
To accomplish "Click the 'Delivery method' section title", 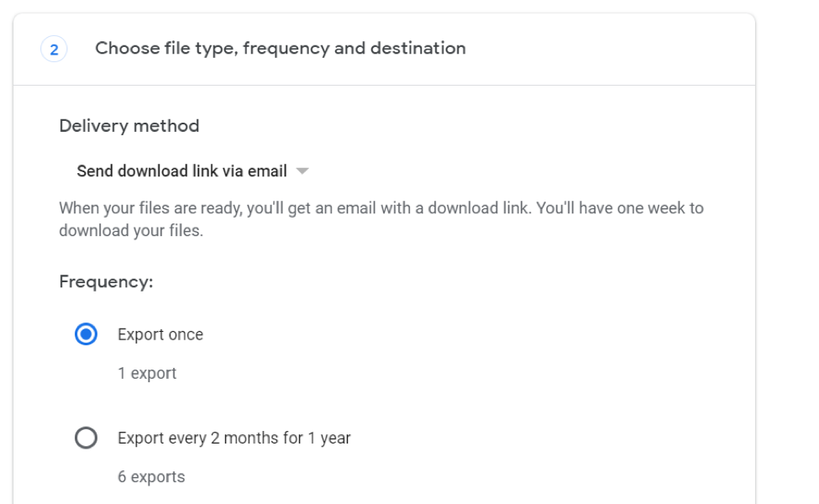I will coord(129,126).
